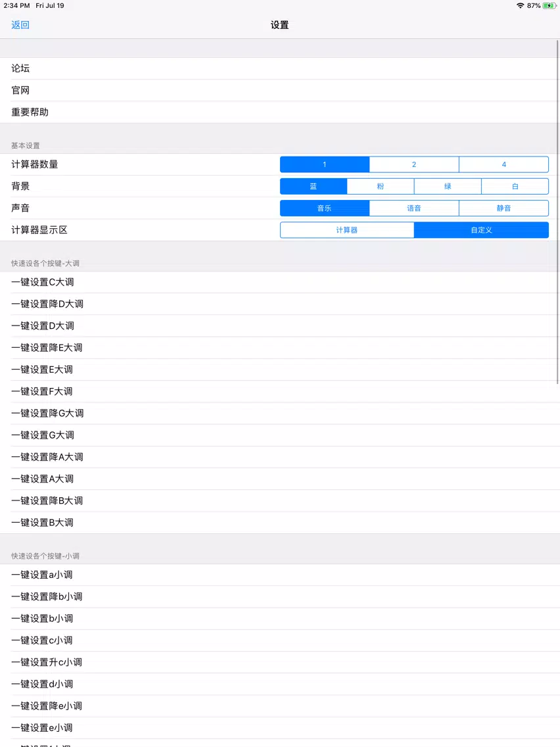
Task: Choose 粉 pink background
Action: coord(381,186)
